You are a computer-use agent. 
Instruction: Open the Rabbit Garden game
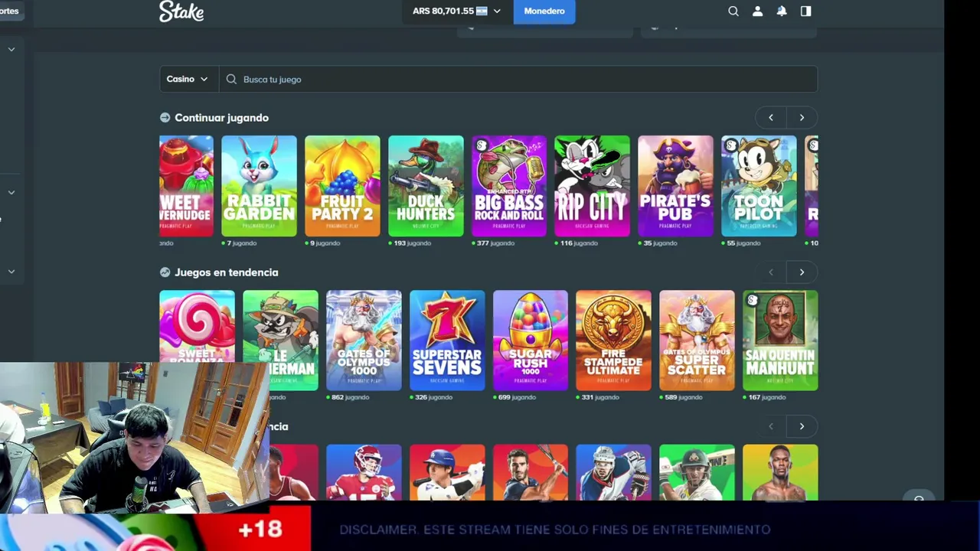tap(259, 186)
